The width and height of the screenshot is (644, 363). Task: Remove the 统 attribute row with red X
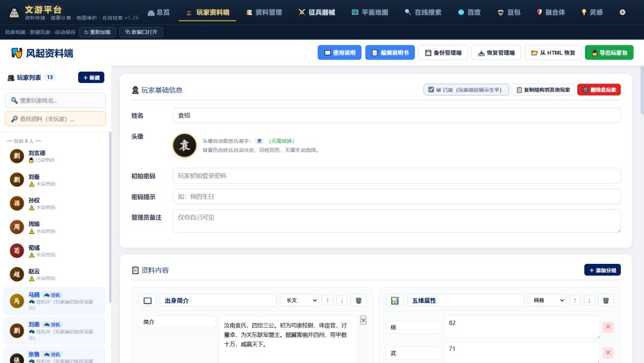[608, 327]
